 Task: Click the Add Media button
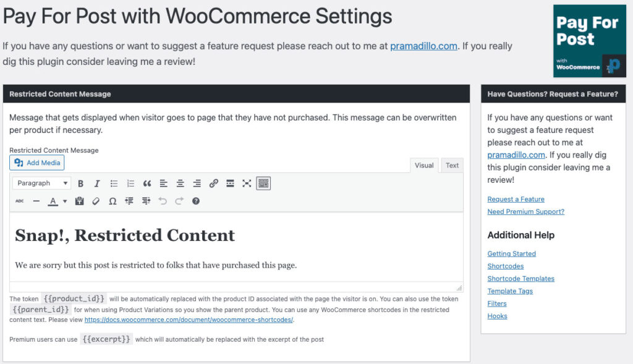(36, 163)
